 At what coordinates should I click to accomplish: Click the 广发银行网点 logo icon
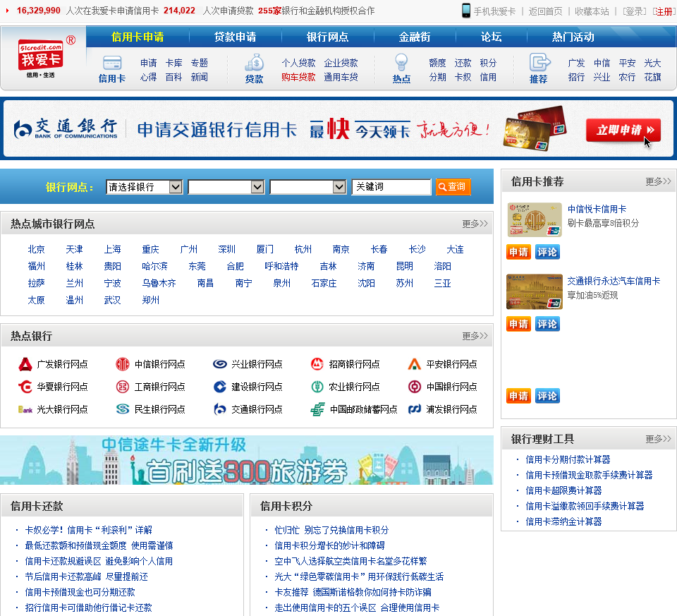click(x=25, y=365)
